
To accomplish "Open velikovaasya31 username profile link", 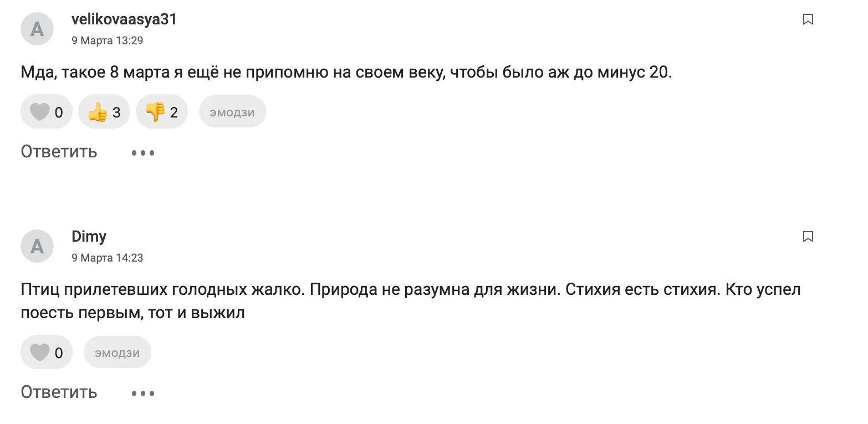I will point(124,19).
